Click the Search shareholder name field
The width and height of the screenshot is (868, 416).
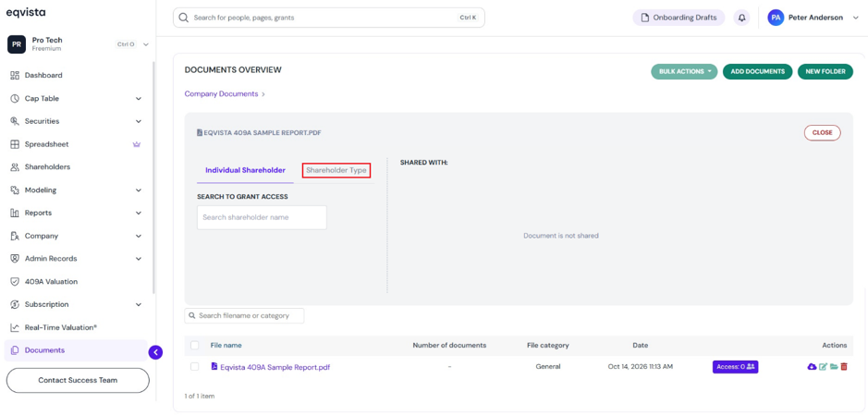tap(262, 217)
